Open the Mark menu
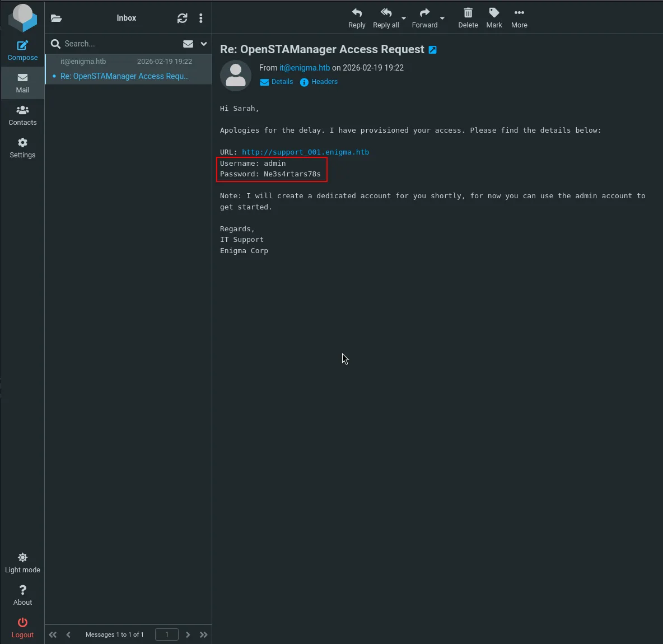Image resolution: width=663 pixels, height=644 pixels. [494, 18]
